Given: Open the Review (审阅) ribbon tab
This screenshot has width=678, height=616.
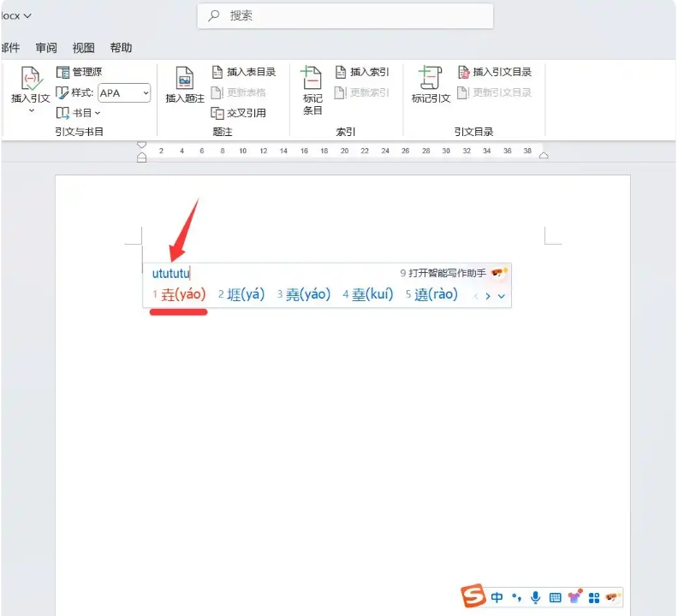Looking at the screenshot, I should pos(46,48).
